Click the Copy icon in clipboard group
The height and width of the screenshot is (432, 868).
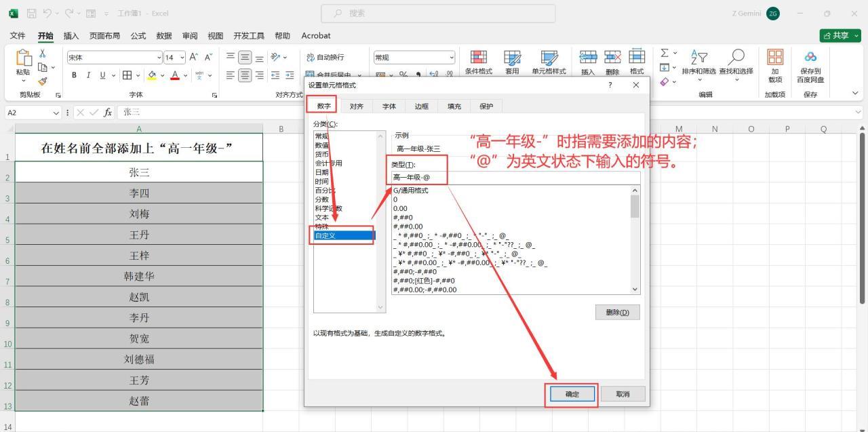coord(43,67)
